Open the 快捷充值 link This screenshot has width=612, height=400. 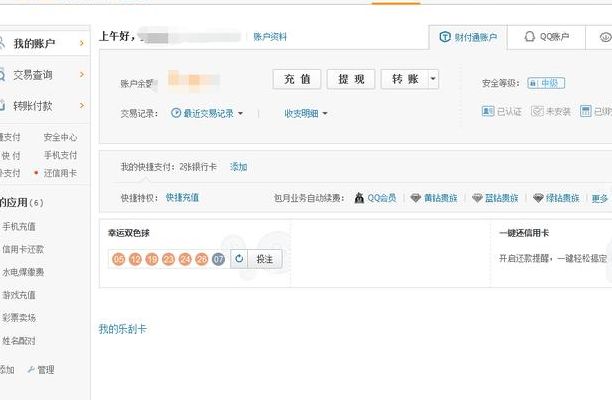pos(182,197)
